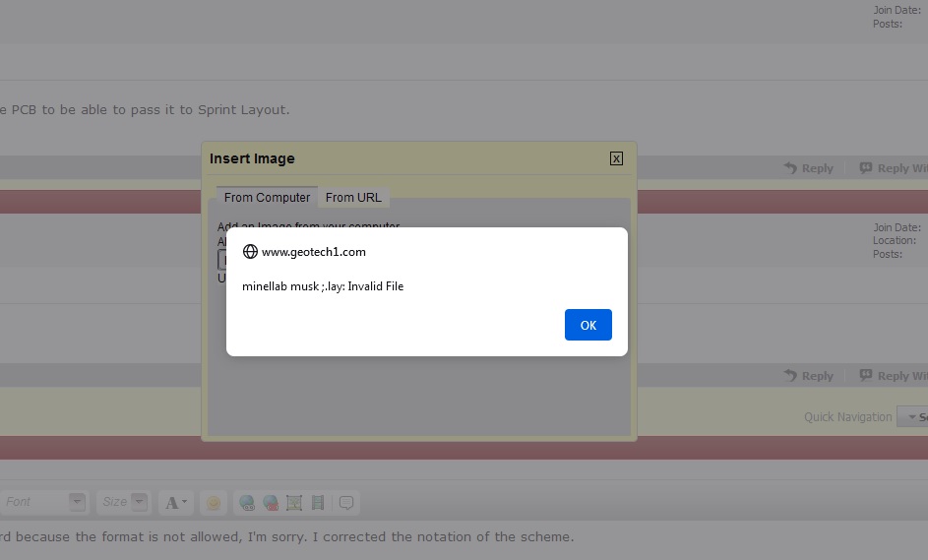Click the 'minellab musk ;.lay: Invalid File' message
Screen dimensions: 928x560
[x=323, y=286]
